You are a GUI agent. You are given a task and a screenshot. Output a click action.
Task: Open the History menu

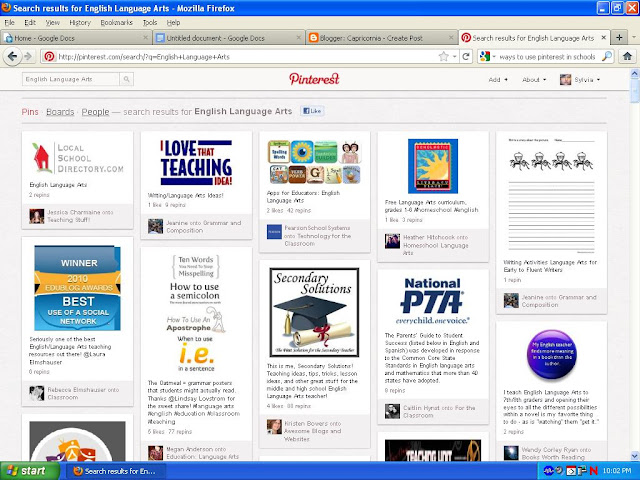(x=80, y=22)
